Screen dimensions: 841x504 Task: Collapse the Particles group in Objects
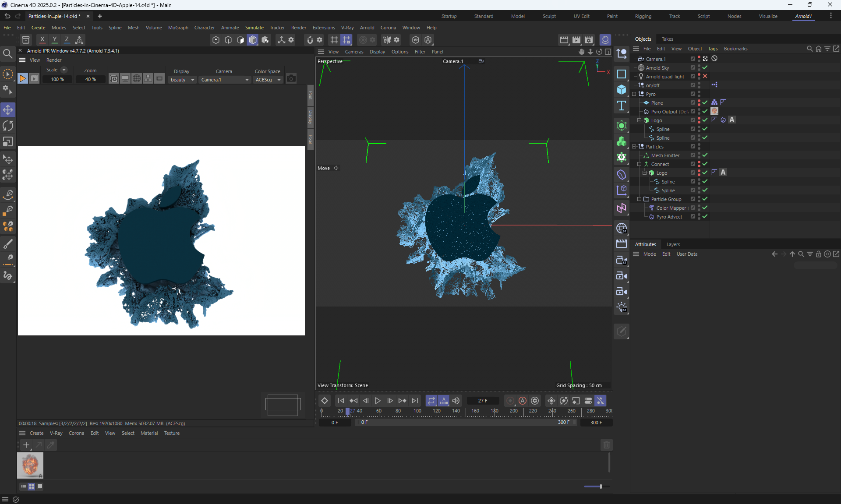pos(634,147)
